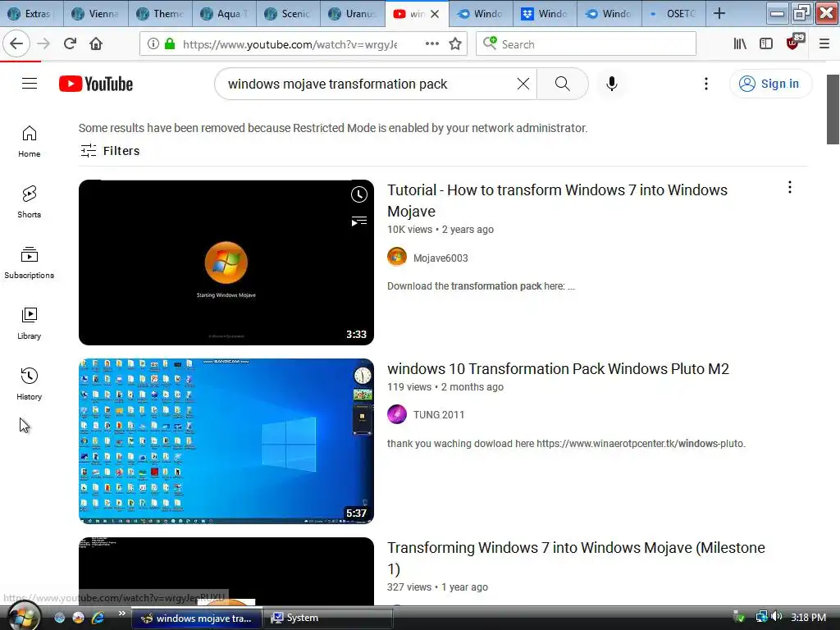Open Transforming Windows 7 Milestone 1 title

(576, 558)
